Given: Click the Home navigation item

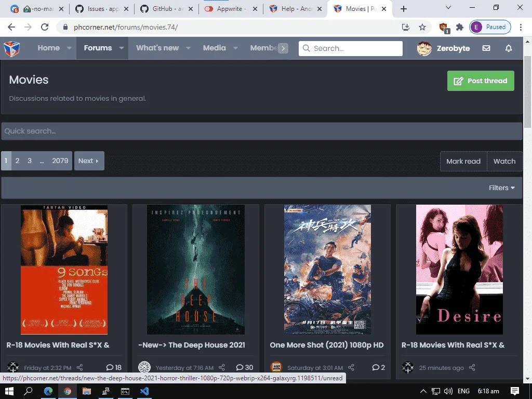Looking at the screenshot, I should tap(48, 48).
